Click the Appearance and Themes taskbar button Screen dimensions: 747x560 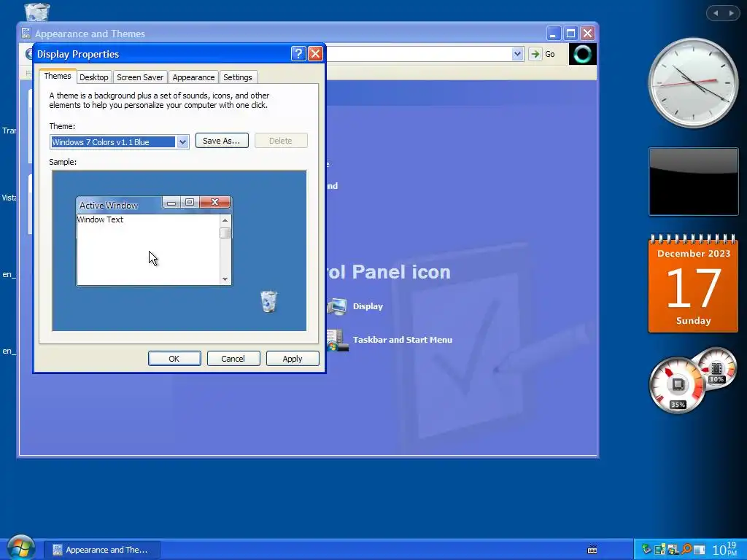click(102, 550)
